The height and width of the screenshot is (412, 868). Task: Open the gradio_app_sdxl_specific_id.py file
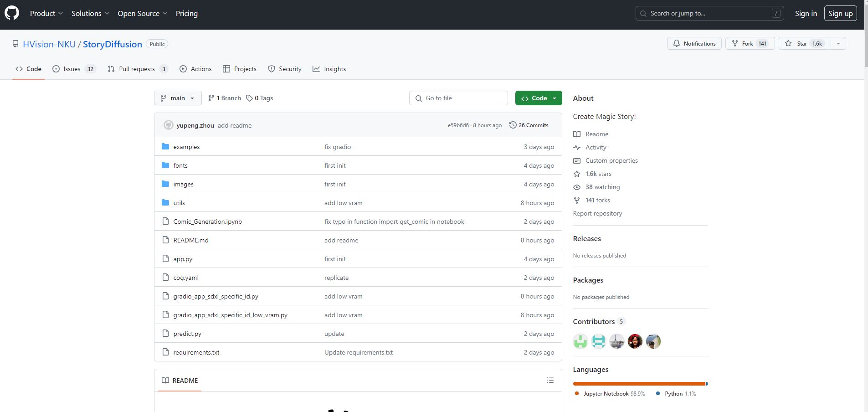pyautogui.click(x=216, y=296)
